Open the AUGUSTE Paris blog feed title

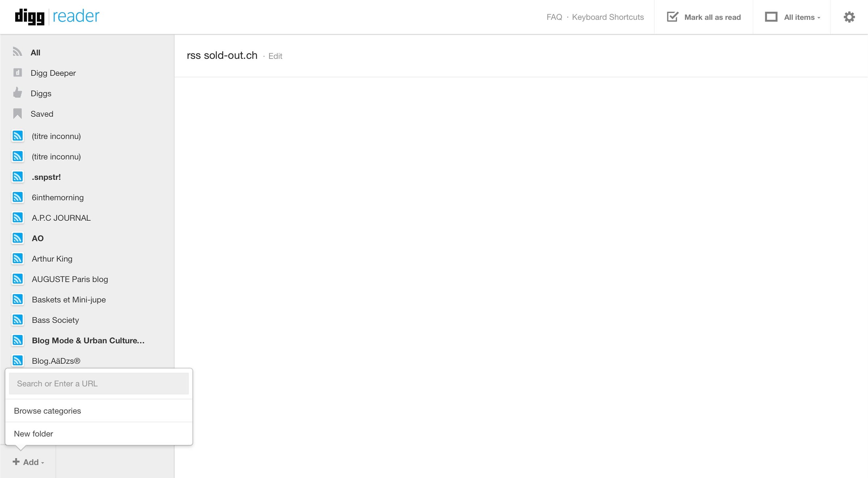pyautogui.click(x=70, y=279)
